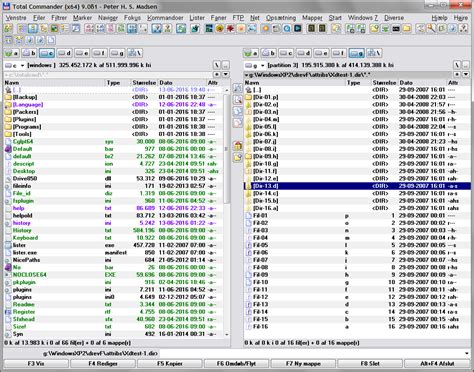The height and width of the screenshot is (372, 474).
Task: Click the F5 Kopier button
Action: click(169, 364)
